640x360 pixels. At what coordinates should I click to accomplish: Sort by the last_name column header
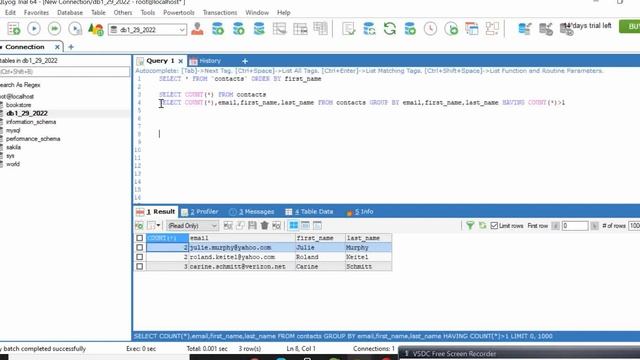pyautogui.click(x=369, y=238)
